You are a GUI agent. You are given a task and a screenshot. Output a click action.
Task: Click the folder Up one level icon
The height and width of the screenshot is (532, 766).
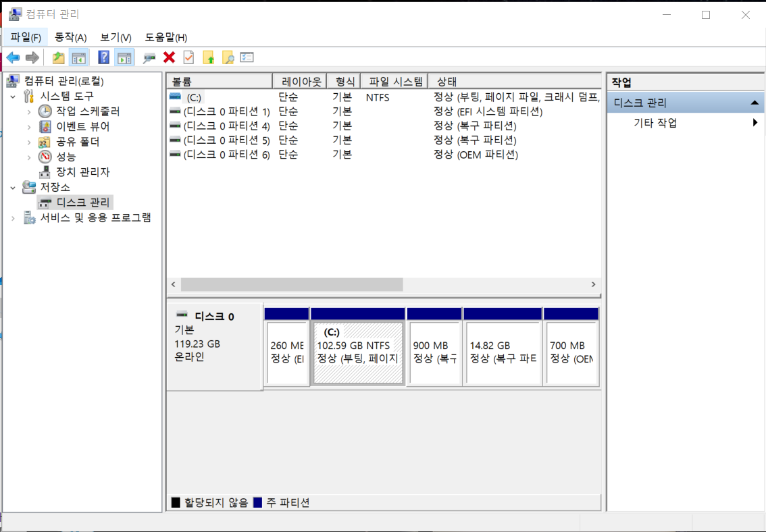pyautogui.click(x=59, y=57)
